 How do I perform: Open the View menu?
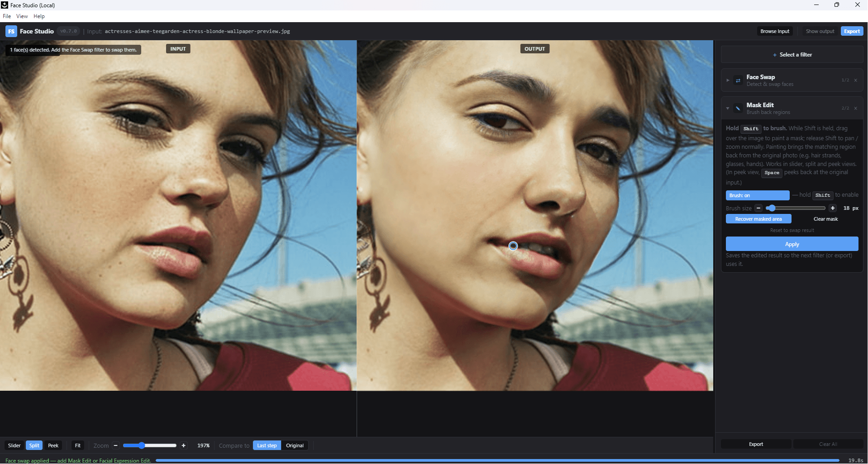(22, 16)
